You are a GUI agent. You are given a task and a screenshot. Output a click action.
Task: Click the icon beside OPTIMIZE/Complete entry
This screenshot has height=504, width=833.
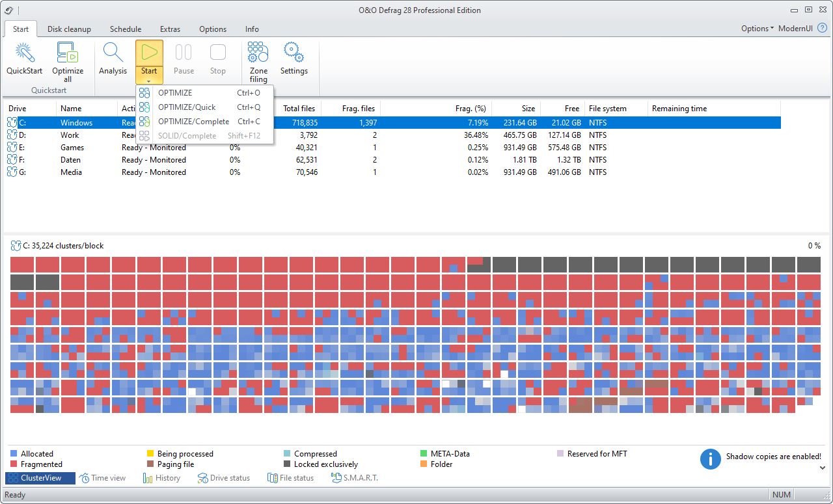(144, 122)
